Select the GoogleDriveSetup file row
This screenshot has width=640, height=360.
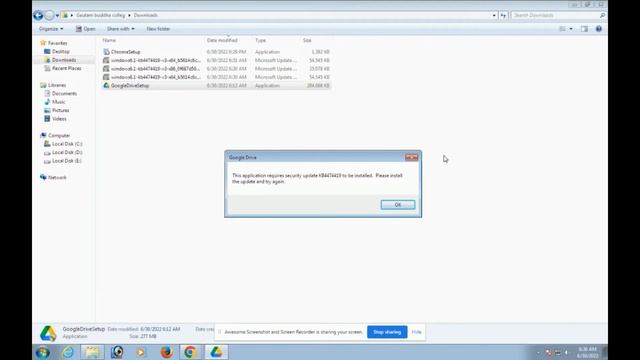click(216, 86)
